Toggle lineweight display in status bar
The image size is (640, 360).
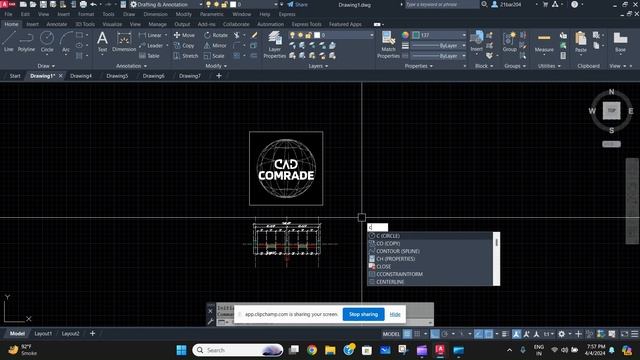pyautogui.click(x=505, y=334)
